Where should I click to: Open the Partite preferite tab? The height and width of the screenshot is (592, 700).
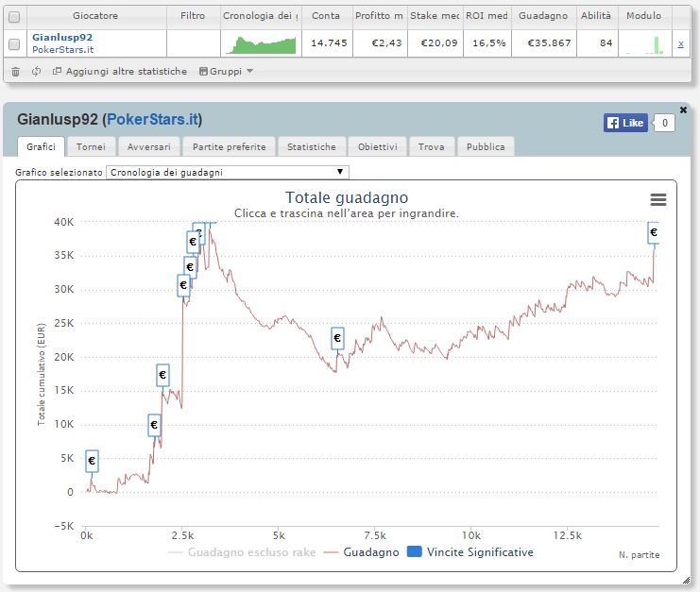[x=229, y=146]
